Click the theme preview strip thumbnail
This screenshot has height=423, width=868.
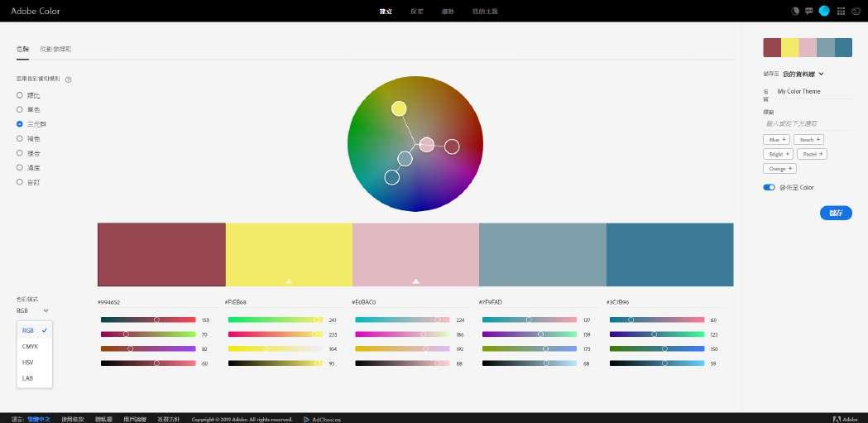[808, 48]
